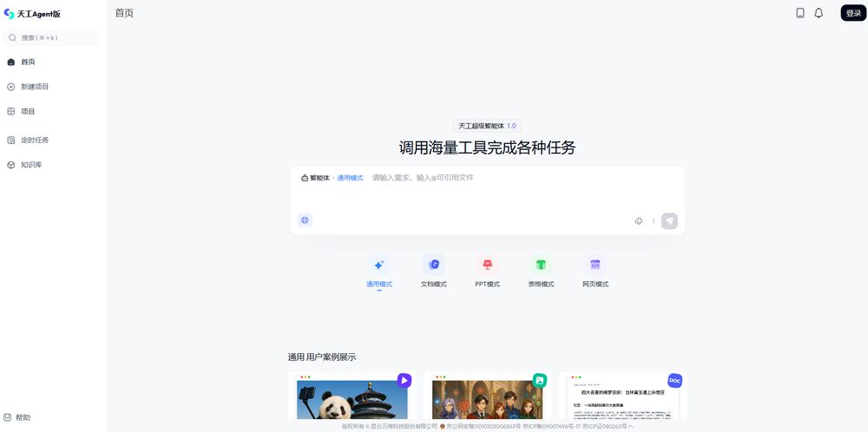868x432 pixels.
Task: Click 京公网安备11010102006563号 link
Action: pos(483,427)
